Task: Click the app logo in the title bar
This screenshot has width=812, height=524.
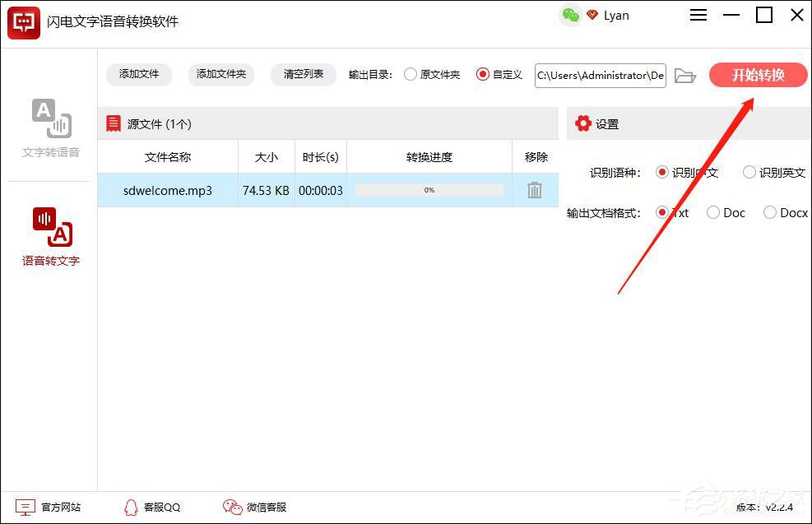Action: coord(23,22)
